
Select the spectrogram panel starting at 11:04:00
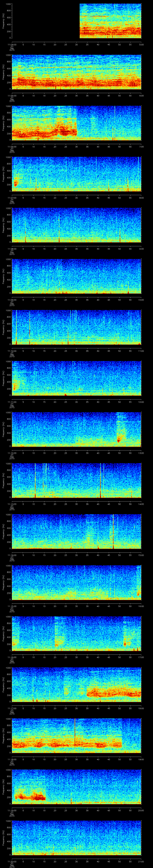(x=76, y=21)
